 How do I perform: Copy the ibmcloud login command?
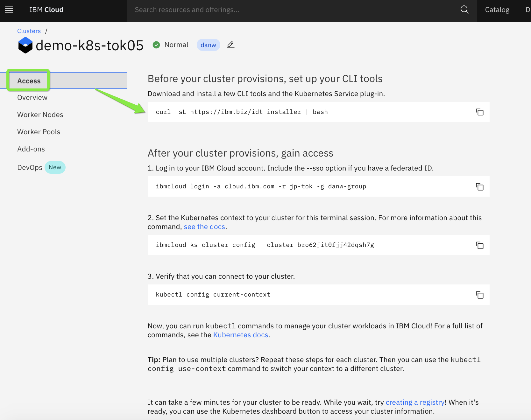point(479,186)
